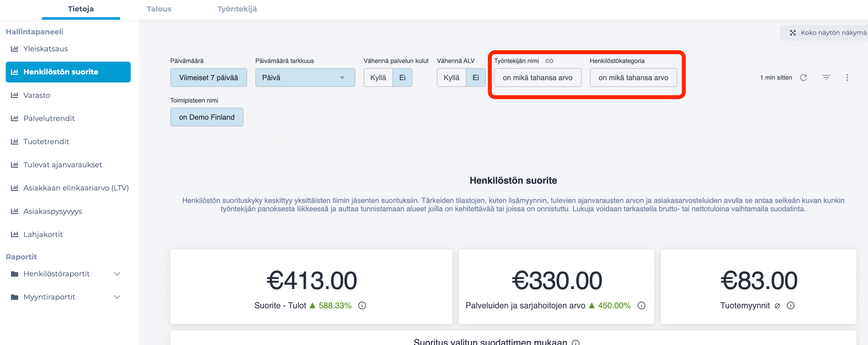Switch to the Tietoja tab
The image size is (868, 345).
point(81,9)
